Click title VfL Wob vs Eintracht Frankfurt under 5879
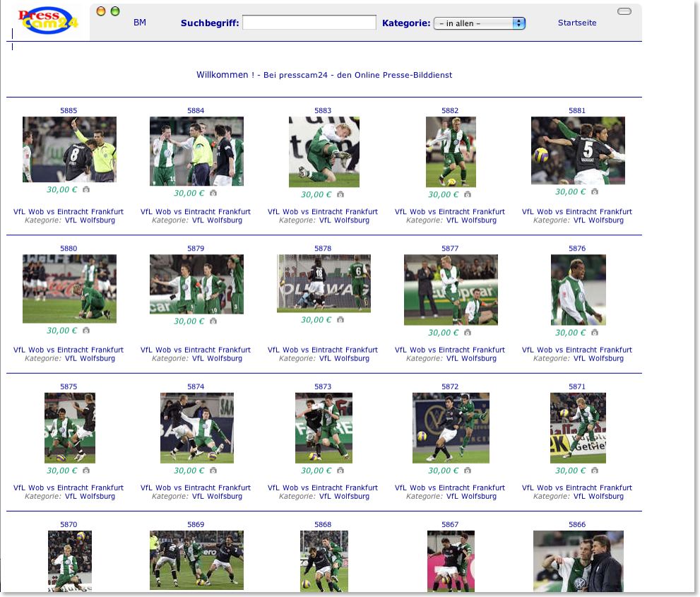 coord(196,350)
